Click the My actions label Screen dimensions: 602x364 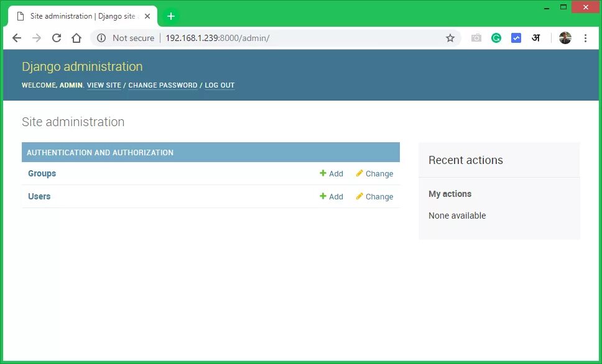(450, 194)
